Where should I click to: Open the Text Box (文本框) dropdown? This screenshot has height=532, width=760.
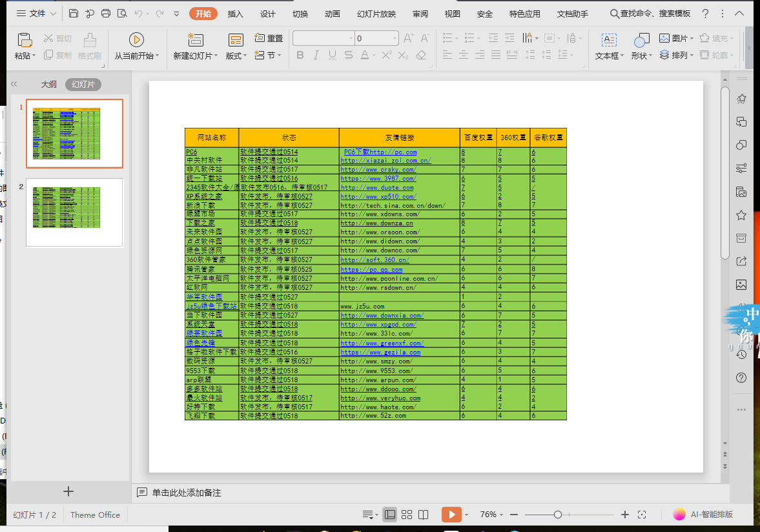[610, 56]
